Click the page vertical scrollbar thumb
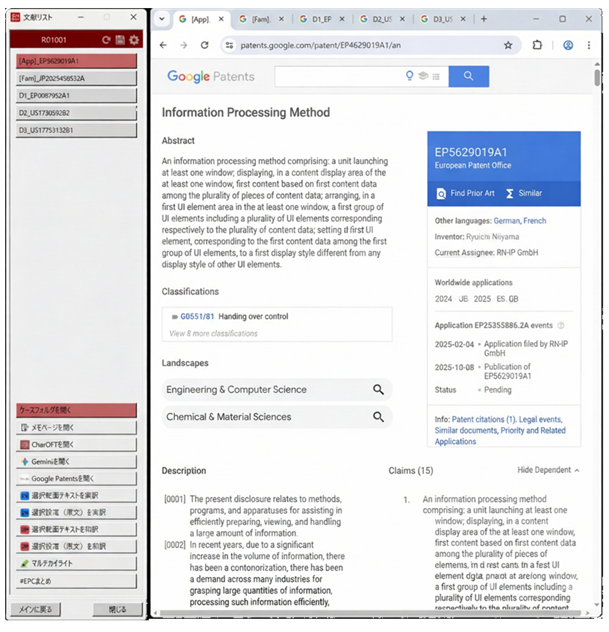 pos(597,77)
